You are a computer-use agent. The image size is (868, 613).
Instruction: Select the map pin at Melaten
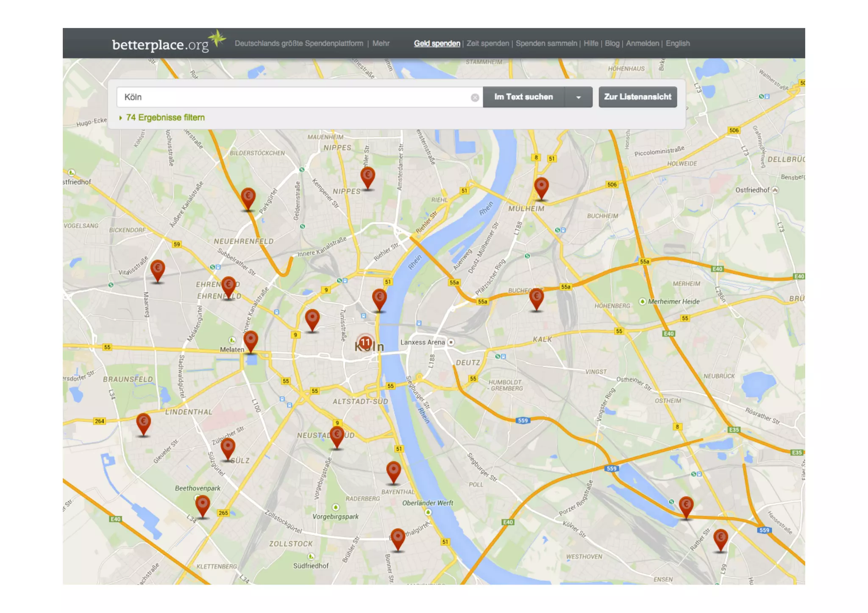coord(250,339)
